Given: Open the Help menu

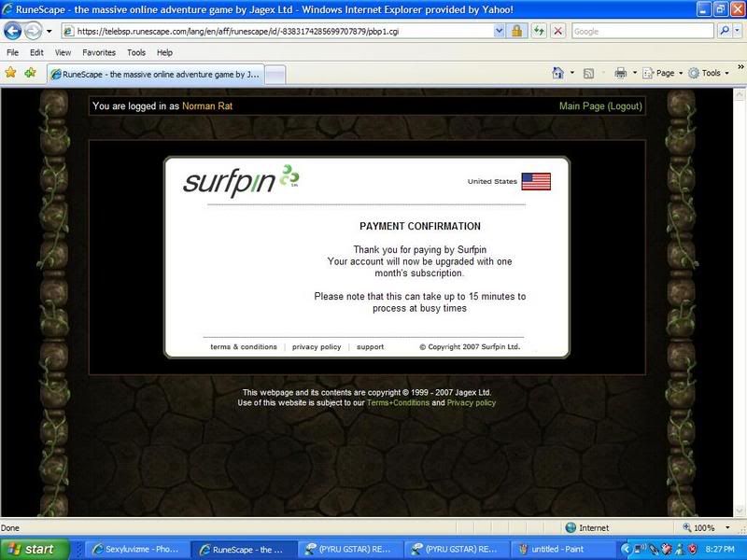Looking at the screenshot, I should (x=165, y=52).
